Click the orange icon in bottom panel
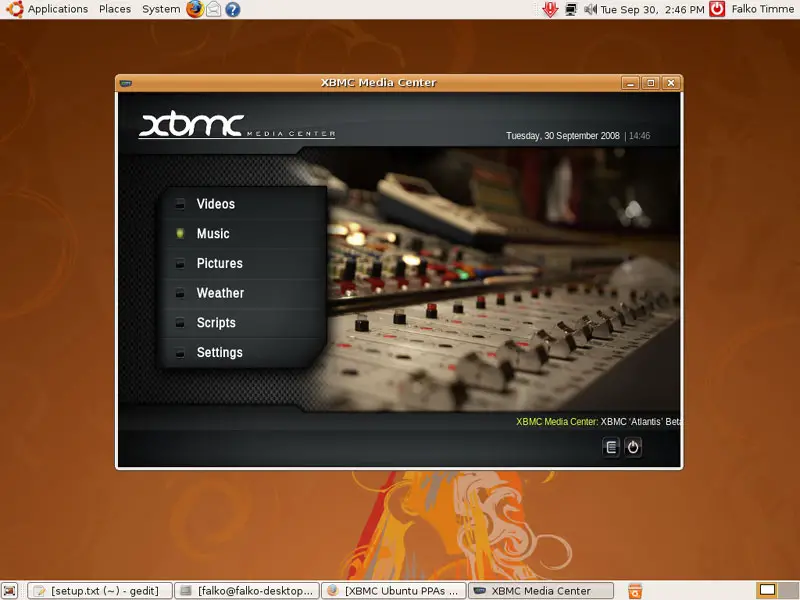This screenshot has width=800, height=600. coord(635,591)
